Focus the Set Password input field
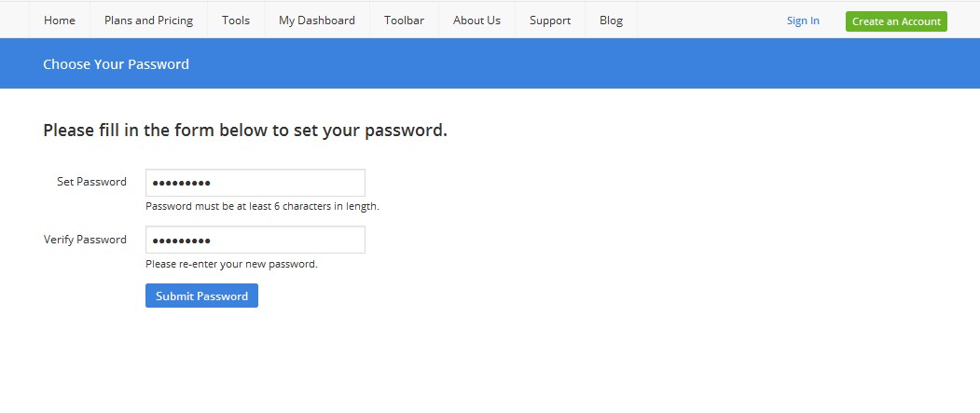 point(255,183)
